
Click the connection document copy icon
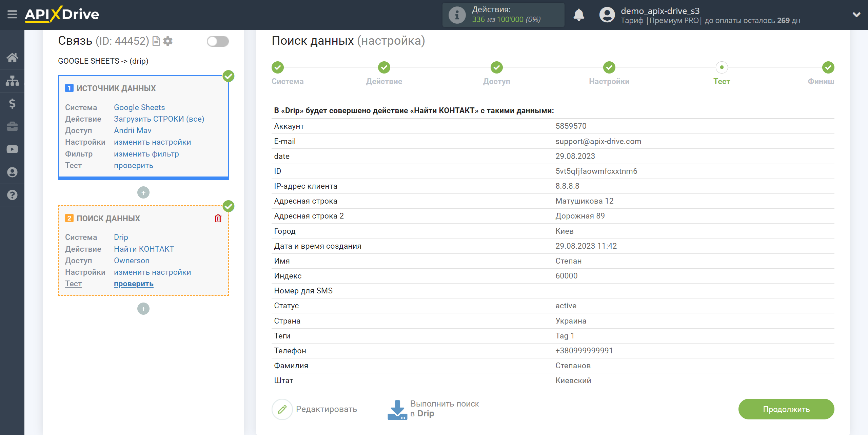click(156, 41)
